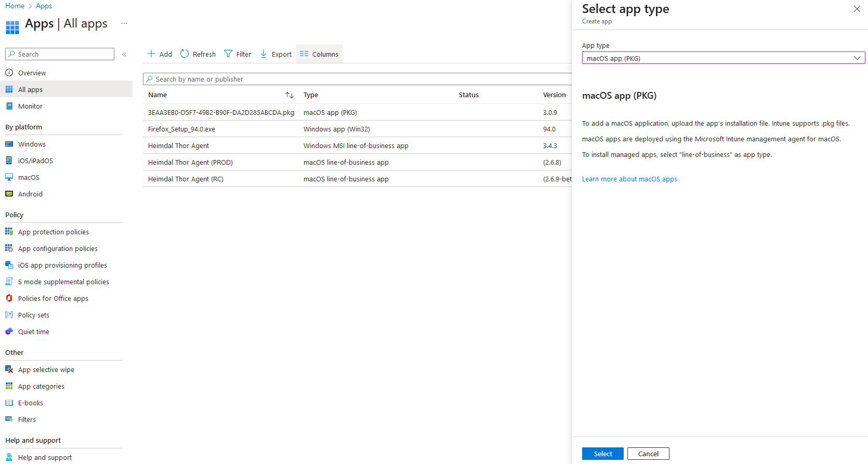Open S mode supplemental policies
The height and width of the screenshot is (464, 868).
point(63,282)
